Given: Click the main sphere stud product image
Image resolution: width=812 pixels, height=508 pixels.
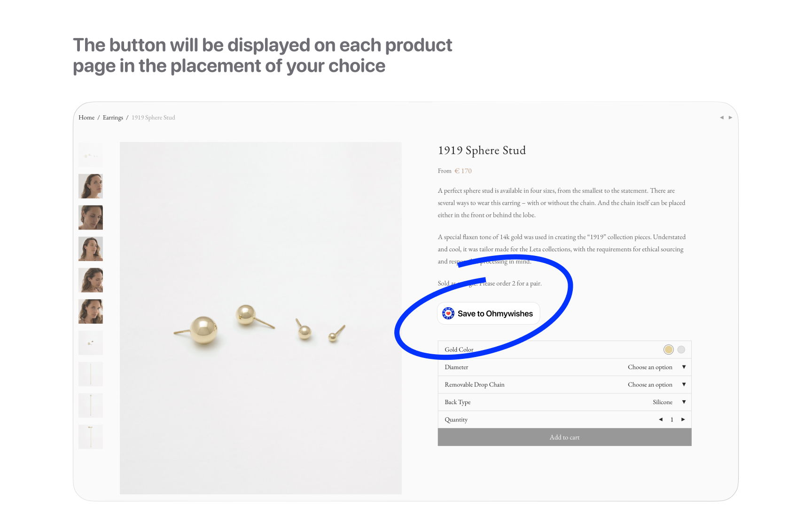Looking at the screenshot, I should click(261, 317).
